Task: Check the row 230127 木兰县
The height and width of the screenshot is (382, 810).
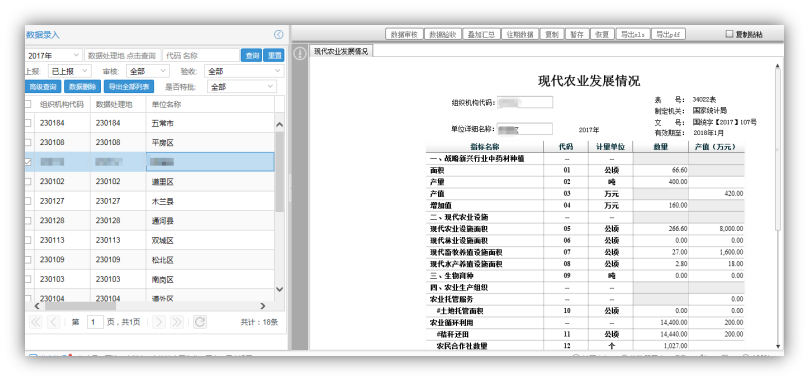Action: click(27, 201)
